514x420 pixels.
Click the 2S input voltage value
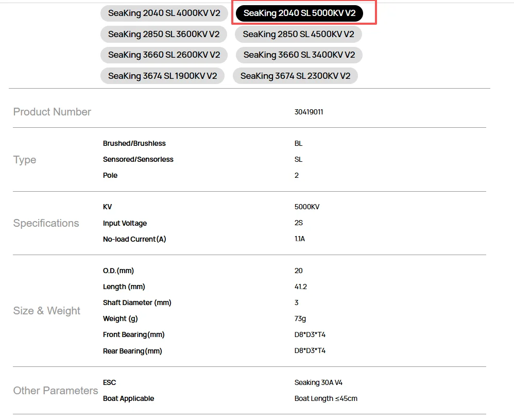pos(298,223)
